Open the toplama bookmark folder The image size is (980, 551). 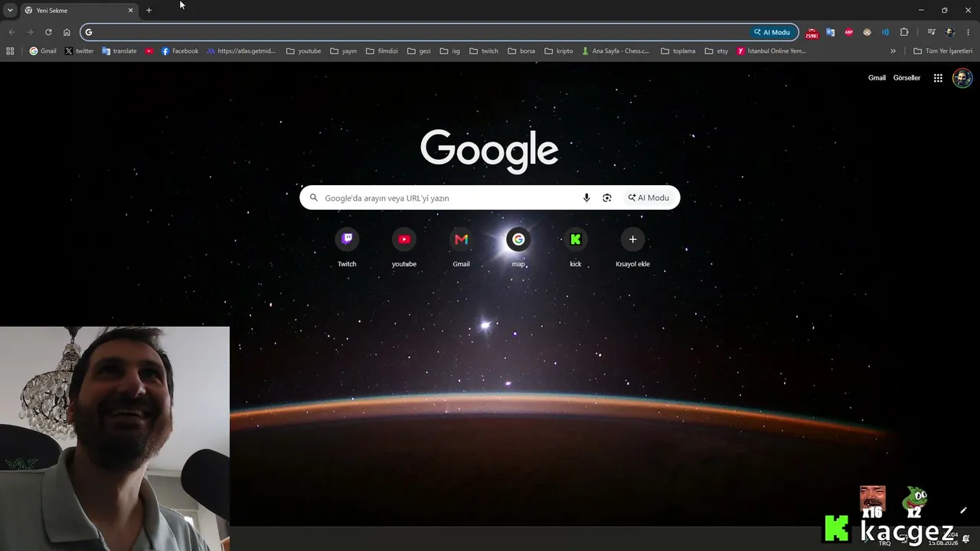[678, 51]
